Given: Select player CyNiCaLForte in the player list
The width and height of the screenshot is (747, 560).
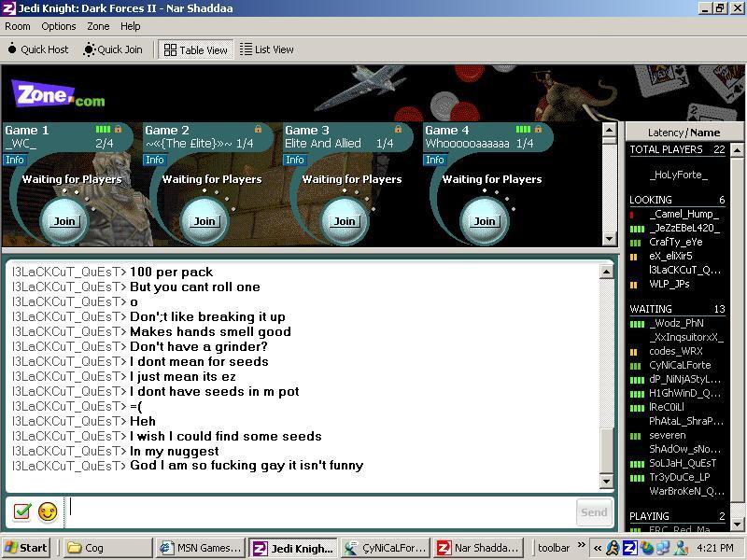Looking at the screenshot, I should (x=679, y=365).
